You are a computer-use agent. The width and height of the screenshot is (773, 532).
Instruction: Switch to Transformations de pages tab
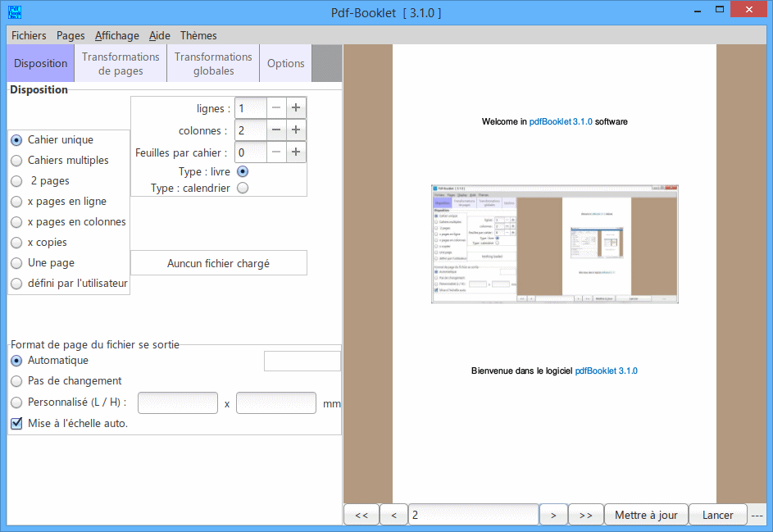pyautogui.click(x=120, y=63)
